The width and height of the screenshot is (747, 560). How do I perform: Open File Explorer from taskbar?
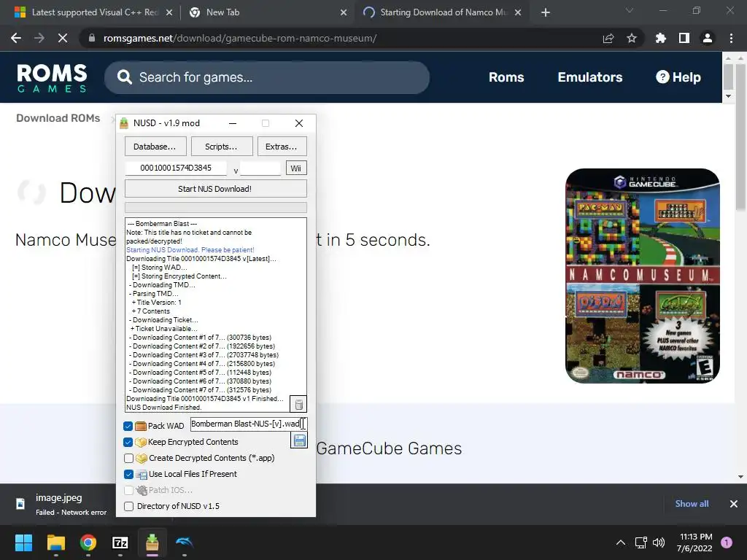(x=55, y=542)
